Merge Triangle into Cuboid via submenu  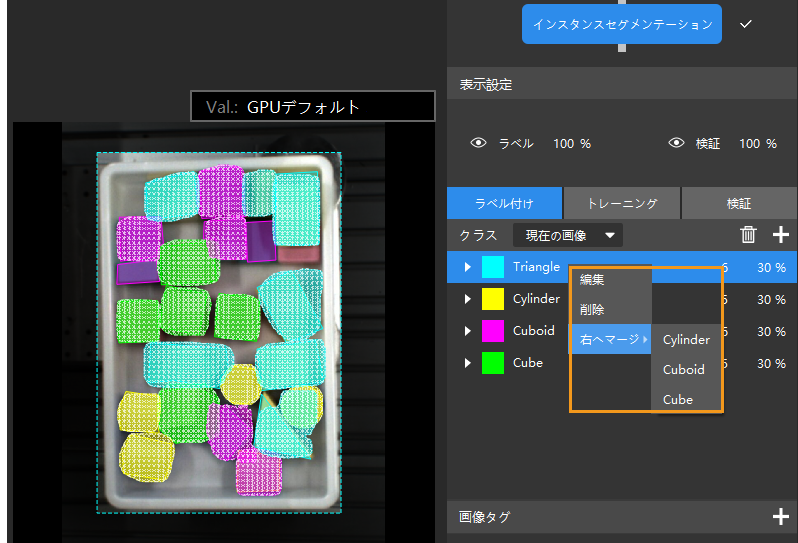pos(684,369)
